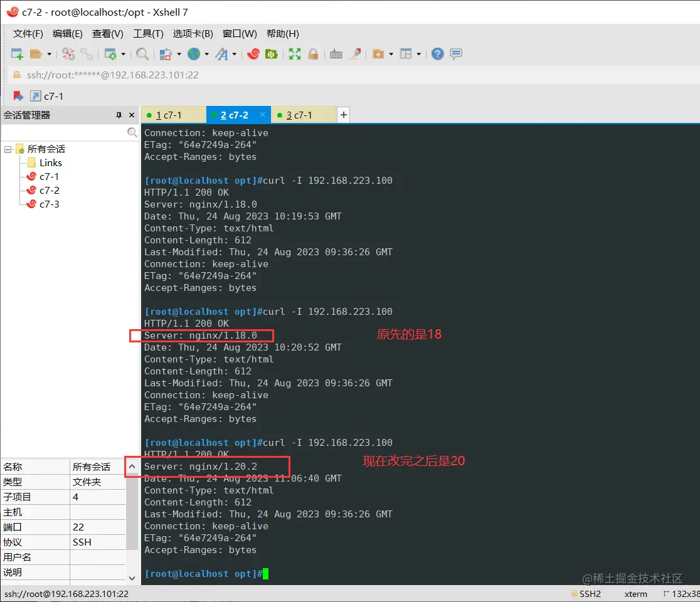Toggle full screen with green arrows icon

coord(295,54)
